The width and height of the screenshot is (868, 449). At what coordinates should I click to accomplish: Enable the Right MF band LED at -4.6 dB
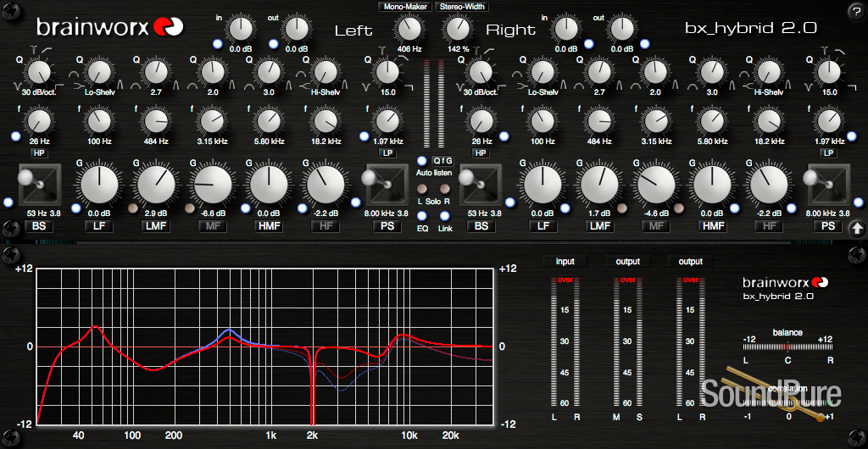[x=679, y=208]
